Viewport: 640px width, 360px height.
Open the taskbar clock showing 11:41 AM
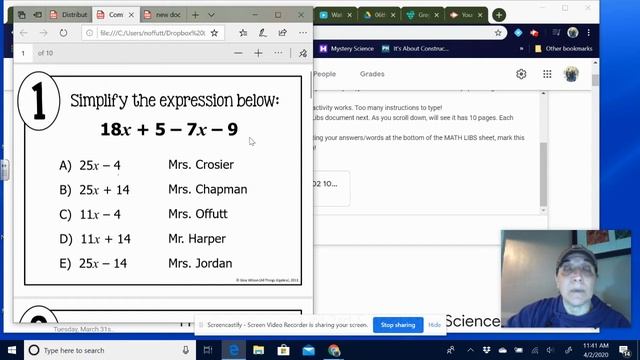[x=596, y=350]
